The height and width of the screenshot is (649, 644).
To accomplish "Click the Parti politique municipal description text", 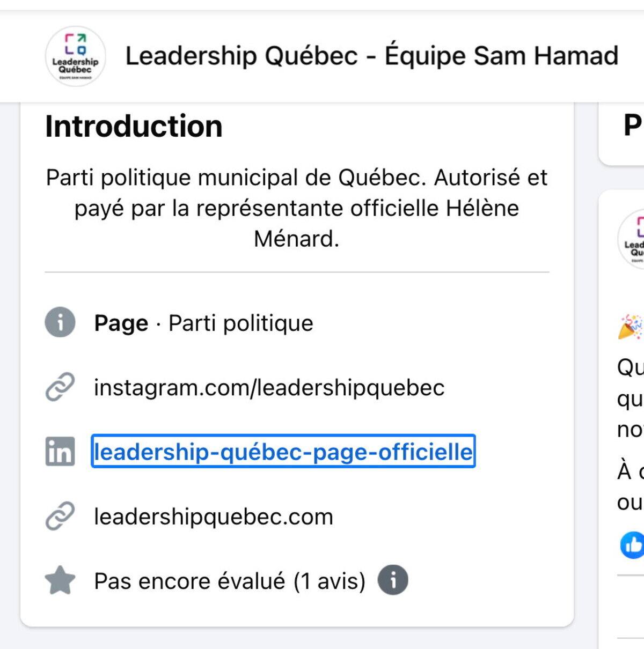I will [296, 208].
